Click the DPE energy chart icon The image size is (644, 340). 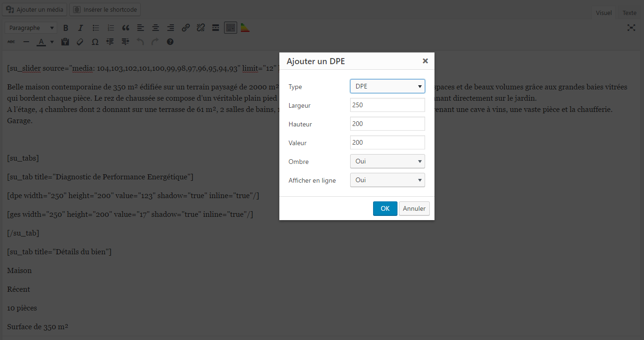click(x=245, y=28)
